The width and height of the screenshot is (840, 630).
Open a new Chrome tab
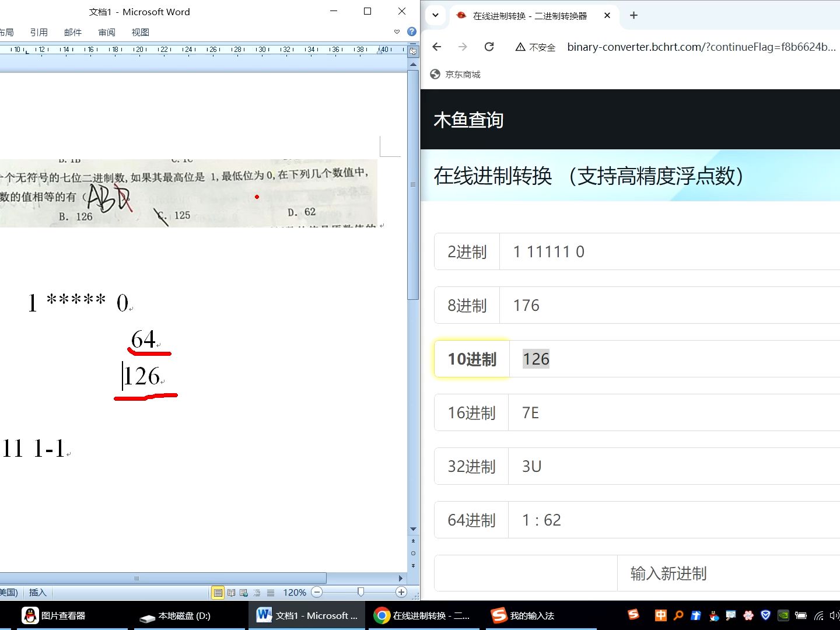coord(634,16)
